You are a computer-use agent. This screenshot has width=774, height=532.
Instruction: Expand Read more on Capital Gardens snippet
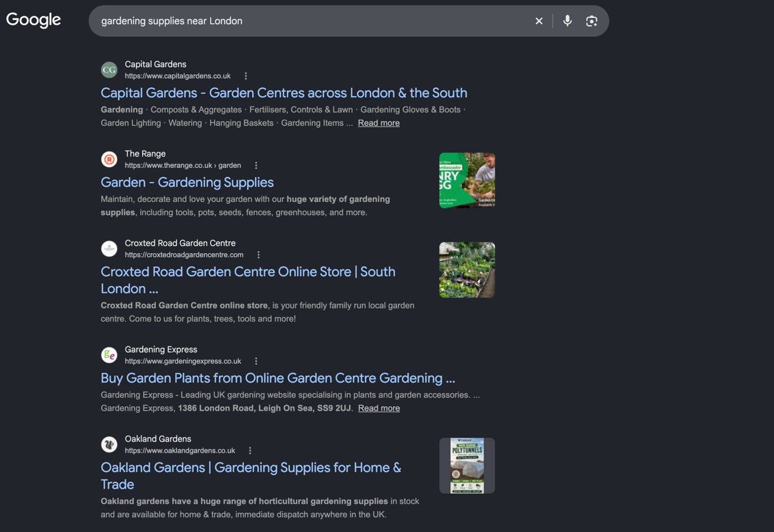pyautogui.click(x=379, y=123)
